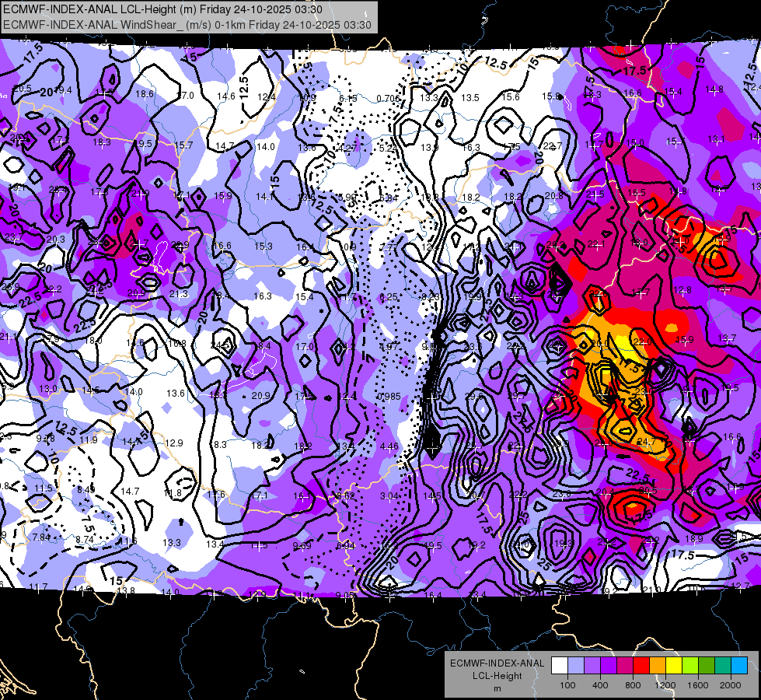Click the '5.24' grid value on map
761x700 pixels.
[x=388, y=148]
